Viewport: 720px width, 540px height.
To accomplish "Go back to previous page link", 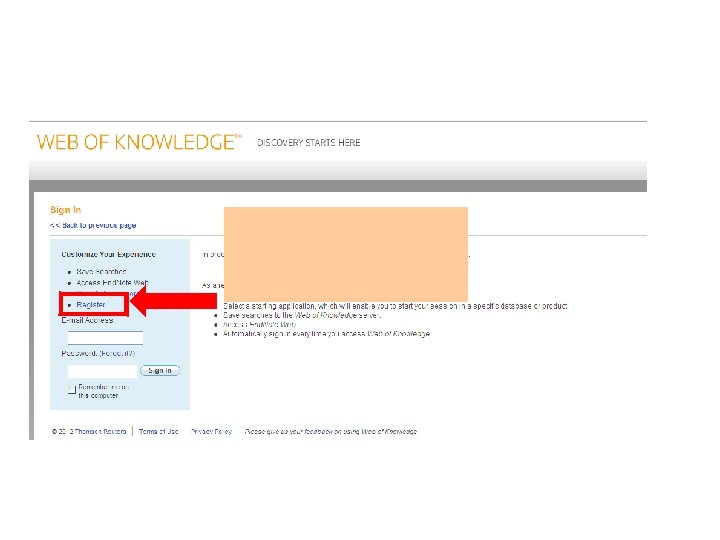I will pos(93,225).
